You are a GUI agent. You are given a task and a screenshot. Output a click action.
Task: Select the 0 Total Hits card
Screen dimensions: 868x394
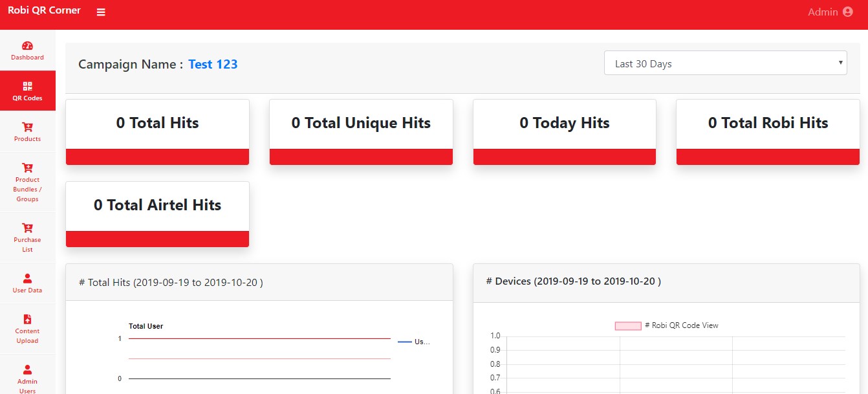tap(157, 132)
